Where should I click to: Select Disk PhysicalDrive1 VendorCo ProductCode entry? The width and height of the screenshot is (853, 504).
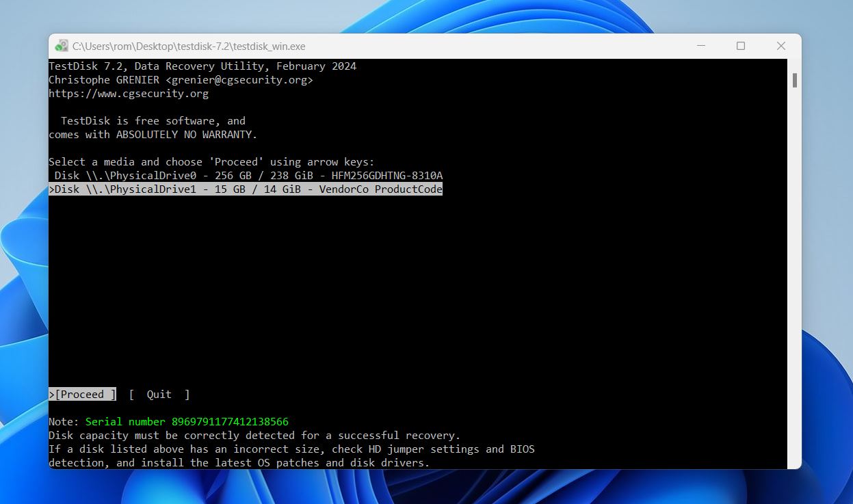click(245, 189)
